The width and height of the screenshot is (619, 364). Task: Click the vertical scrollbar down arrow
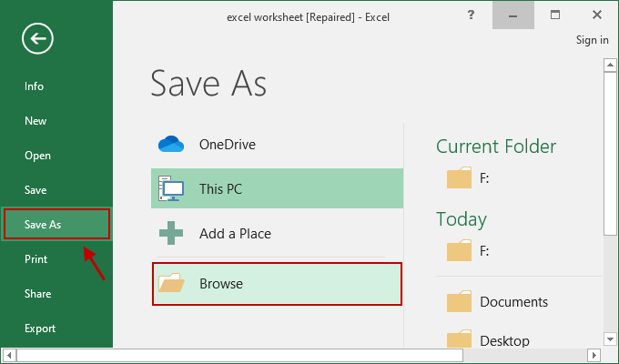(x=610, y=339)
